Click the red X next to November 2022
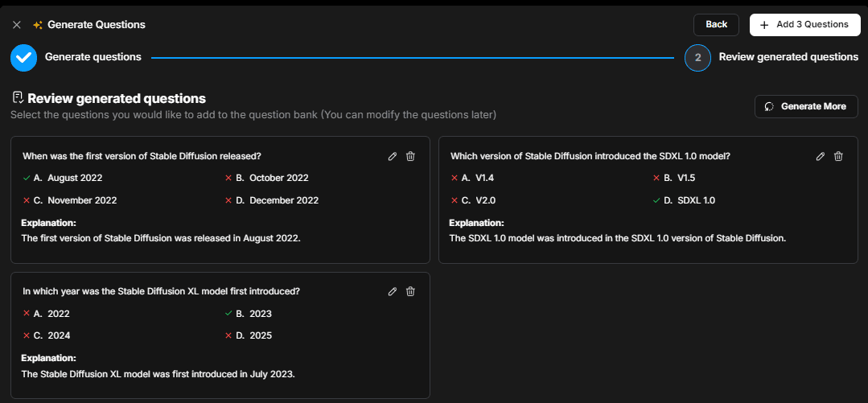This screenshot has width=868, height=403. [x=26, y=200]
